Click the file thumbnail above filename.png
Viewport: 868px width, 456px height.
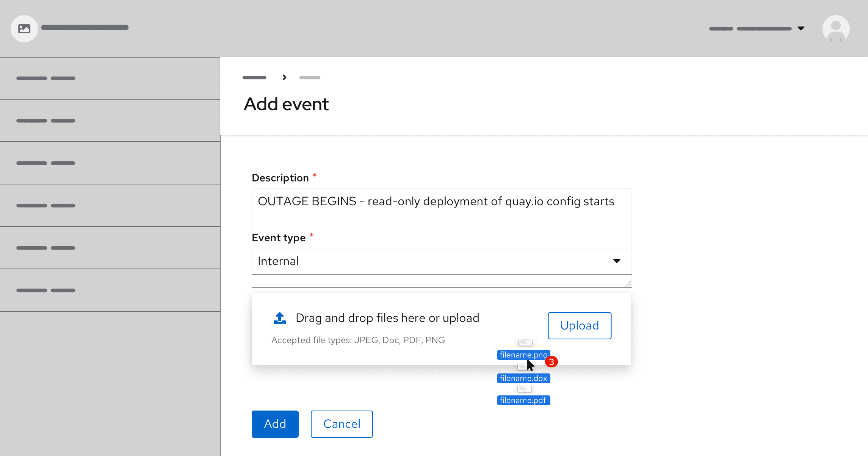click(525, 343)
